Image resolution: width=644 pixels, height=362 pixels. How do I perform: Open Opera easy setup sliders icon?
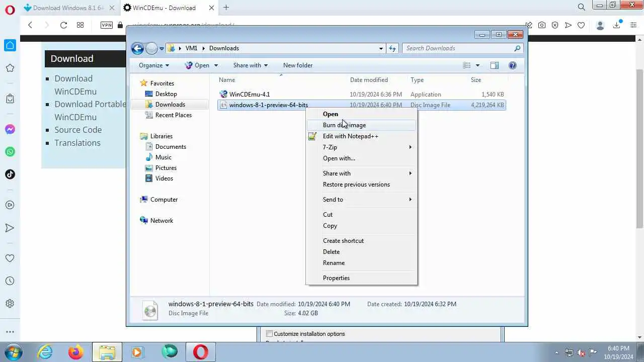633,25
